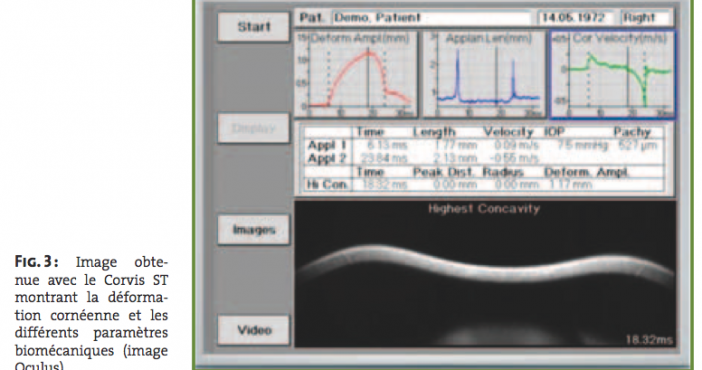The image size is (702, 370).
Task: Select the Cor Velocity graph
Action: click(612, 74)
